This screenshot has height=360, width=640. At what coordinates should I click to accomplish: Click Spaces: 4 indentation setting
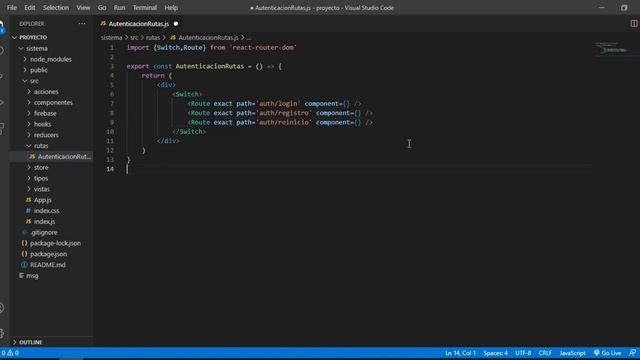point(496,353)
